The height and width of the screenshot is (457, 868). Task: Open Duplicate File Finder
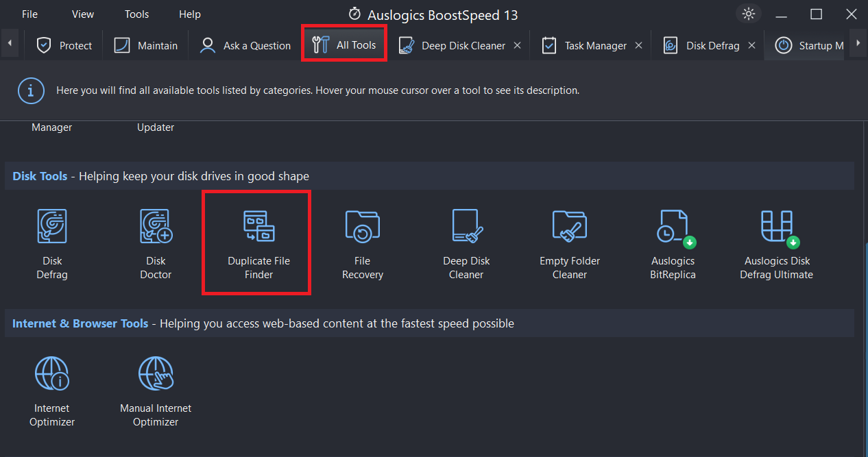259,245
